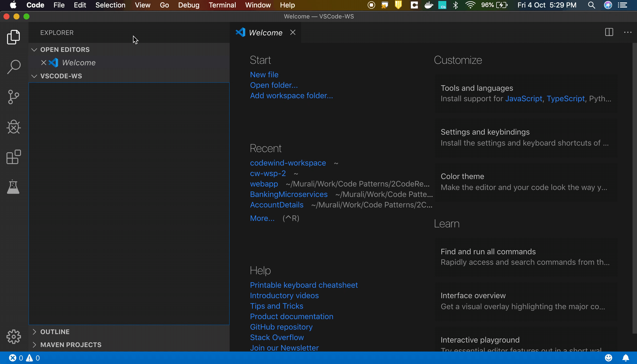Viewport: 637px width, 364px height.
Task: Switch to the Welcome tab
Action: point(266,32)
